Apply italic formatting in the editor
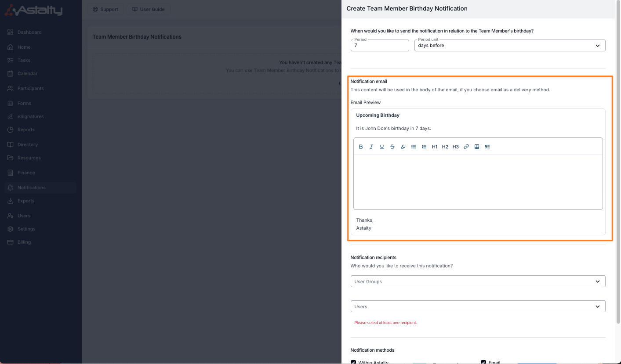The width and height of the screenshot is (621, 364). (371, 147)
